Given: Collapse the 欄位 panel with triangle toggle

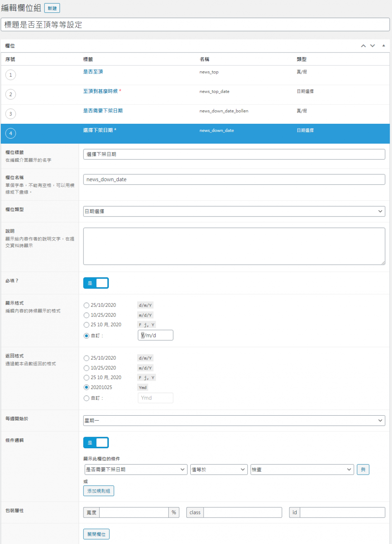Looking at the screenshot, I should click(383, 46).
